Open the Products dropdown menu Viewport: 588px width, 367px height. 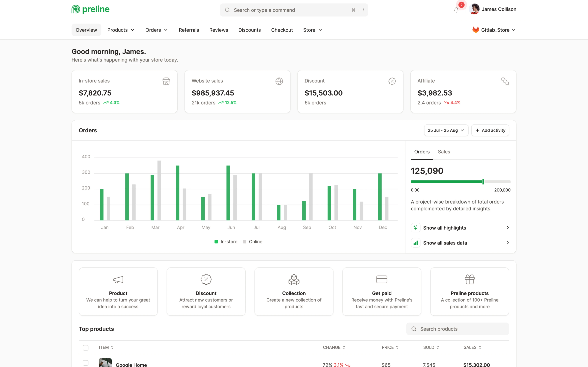point(121,30)
